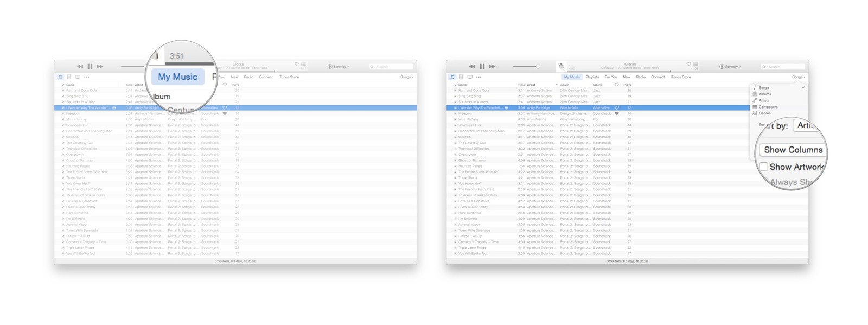Click Artists microphone icon in view menu
The image size is (868, 325).
pos(755,100)
